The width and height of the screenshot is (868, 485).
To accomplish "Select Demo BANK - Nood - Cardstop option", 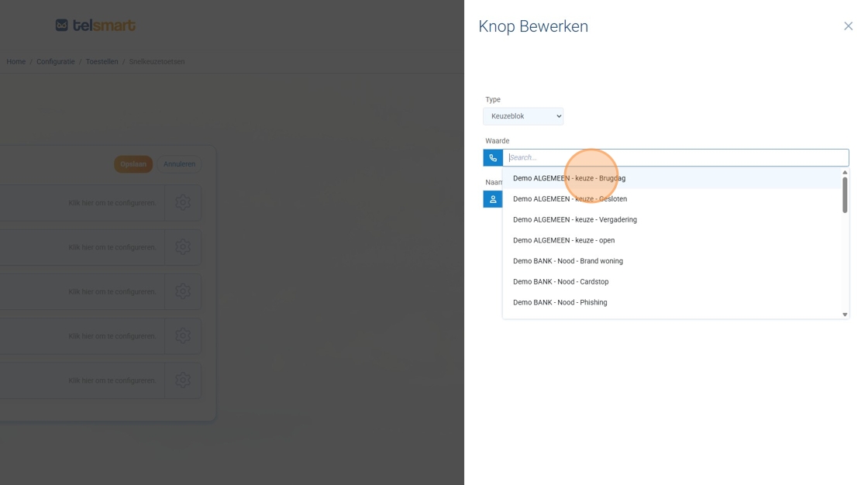I will [x=560, y=282].
